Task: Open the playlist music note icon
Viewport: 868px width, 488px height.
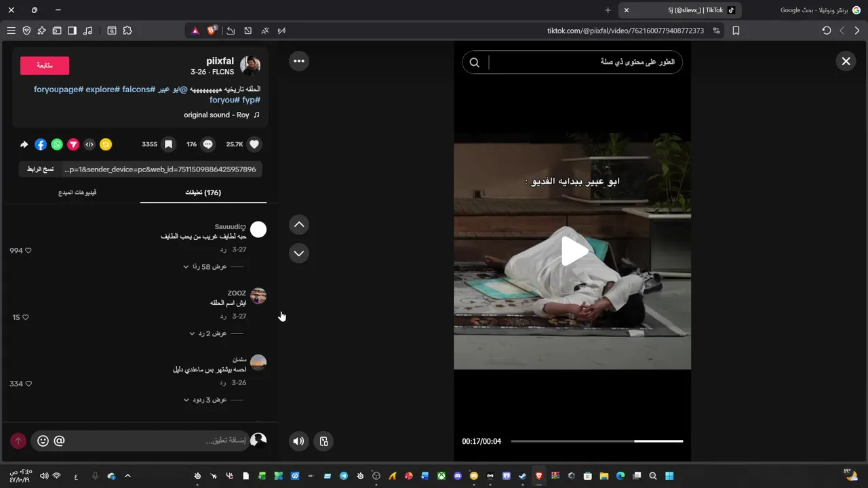Action: click(87, 30)
